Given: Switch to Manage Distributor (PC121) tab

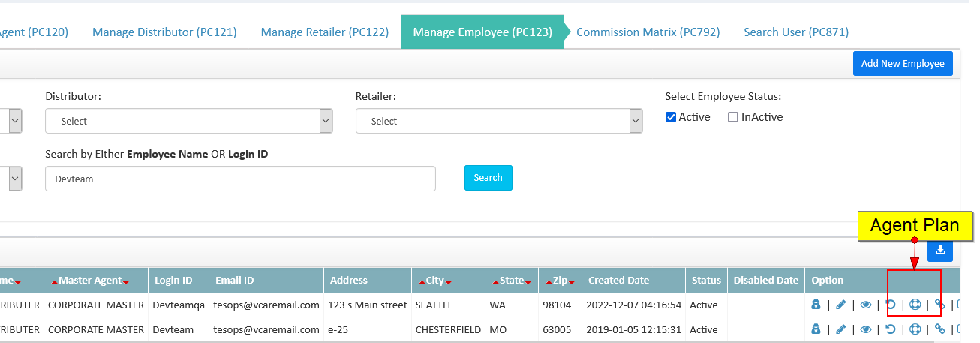Looking at the screenshot, I should 164,32.
